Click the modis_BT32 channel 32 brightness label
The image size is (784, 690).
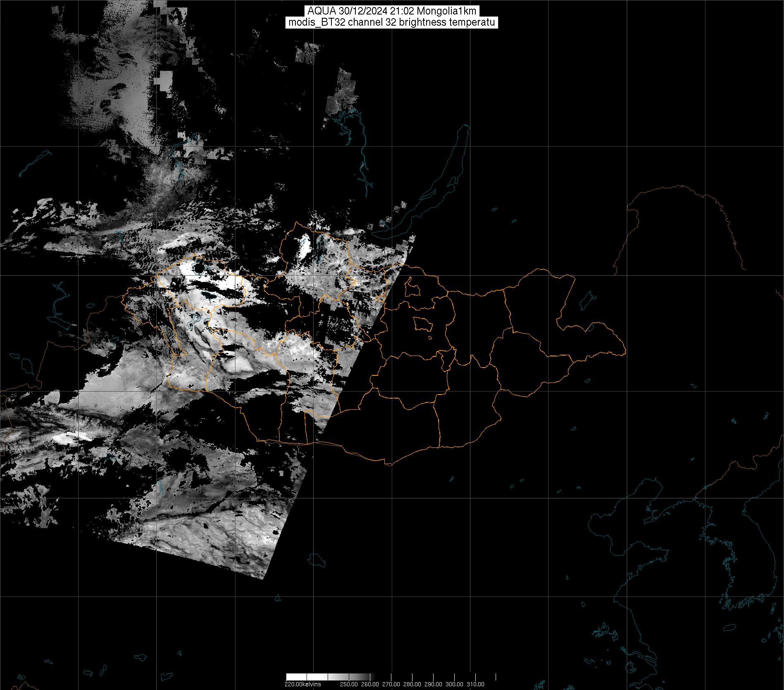391,22
